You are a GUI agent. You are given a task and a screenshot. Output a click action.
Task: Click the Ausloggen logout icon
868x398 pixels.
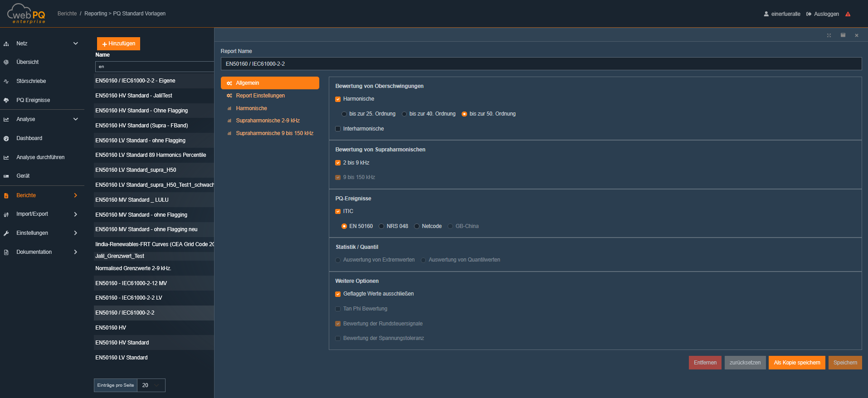pos(809,14)
